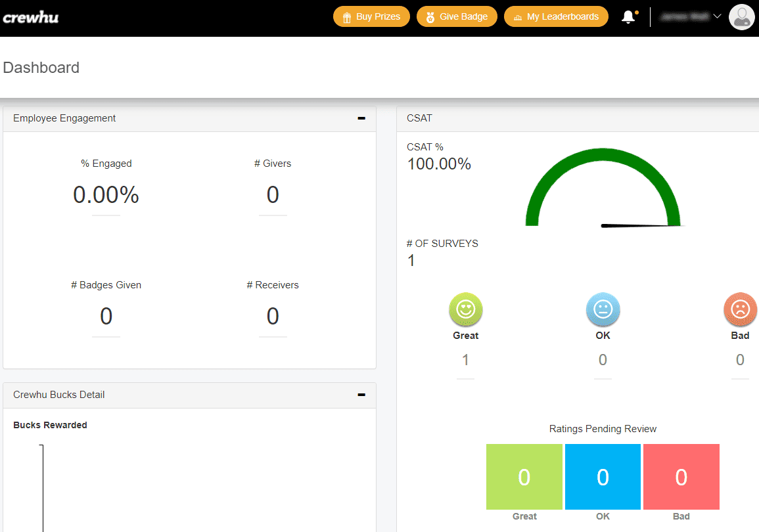Click the gift icon on Buy Prizes
This screenshot has width=759, height=532.
347,17
